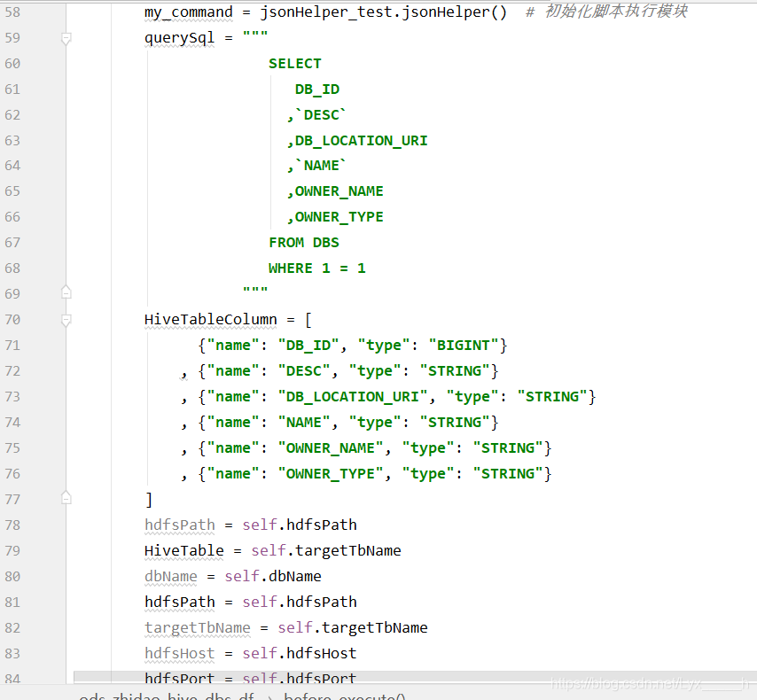This screenshot has height=700, width=757.
Task: Click before_execute() in breadcrumb bar
Action: (345, 696)
